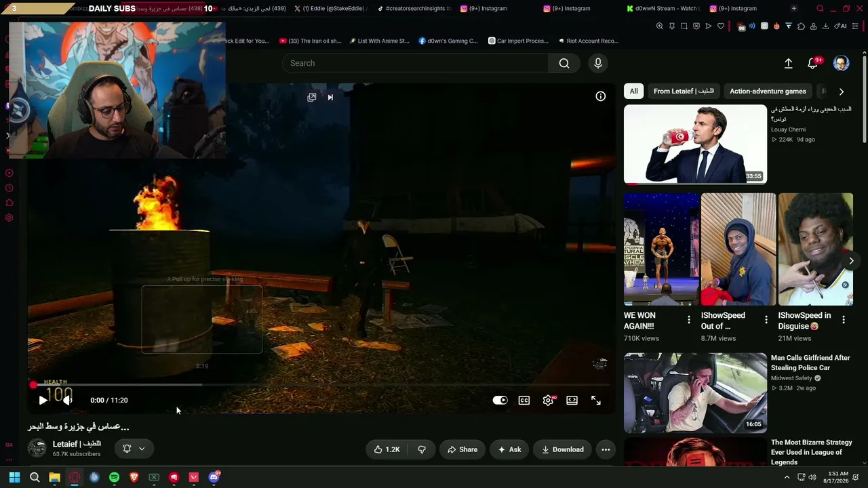
Task: Show hidden system tray icons
Action: click(787, 477)
